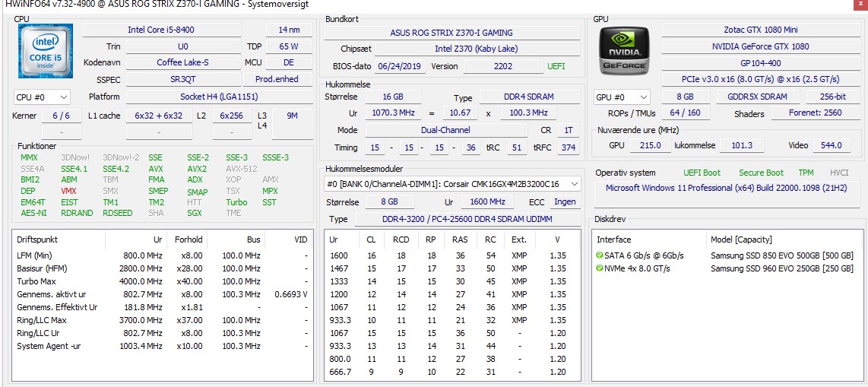Click the DDR4 SDRAM type field
This screenshot has width=868, height=387.
(x=529, y=97)
